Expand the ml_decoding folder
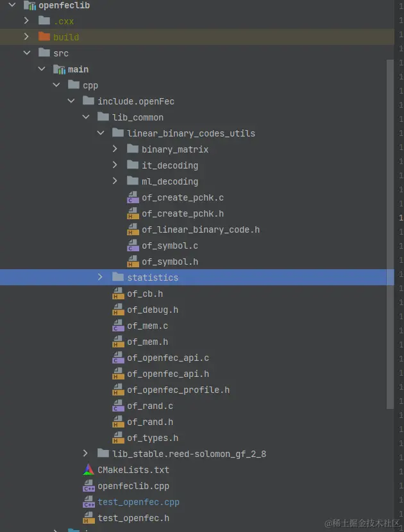Screen dimensions: 404x532 coord(115,181)
